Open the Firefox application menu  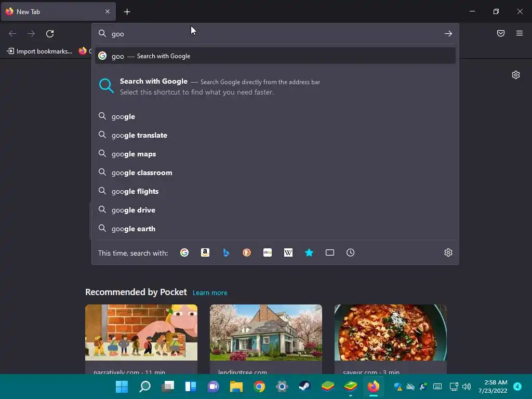click(520, 33)
